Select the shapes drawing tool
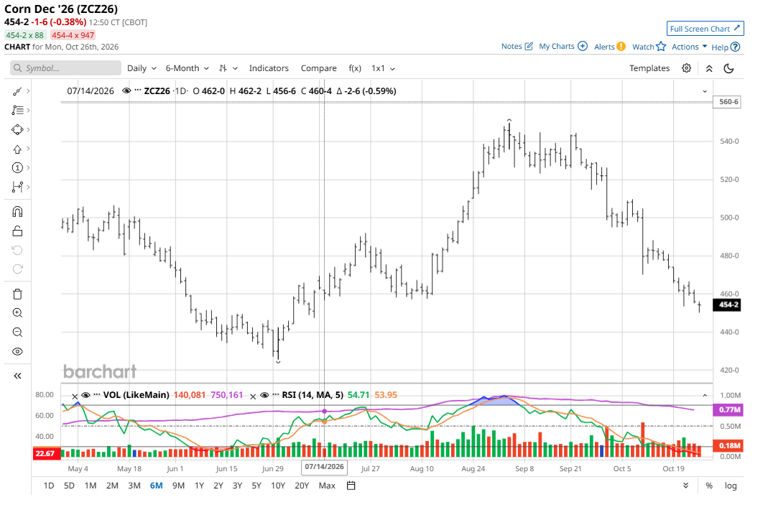This screenshot has width=768, height=505. (17, 129)
